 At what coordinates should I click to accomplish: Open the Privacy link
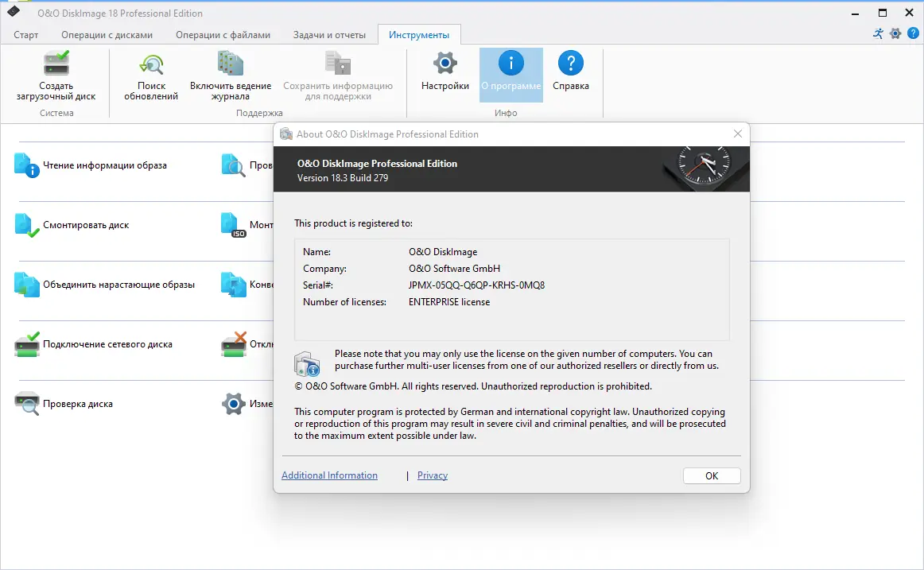pyautogui.click(x=432, y=475)
